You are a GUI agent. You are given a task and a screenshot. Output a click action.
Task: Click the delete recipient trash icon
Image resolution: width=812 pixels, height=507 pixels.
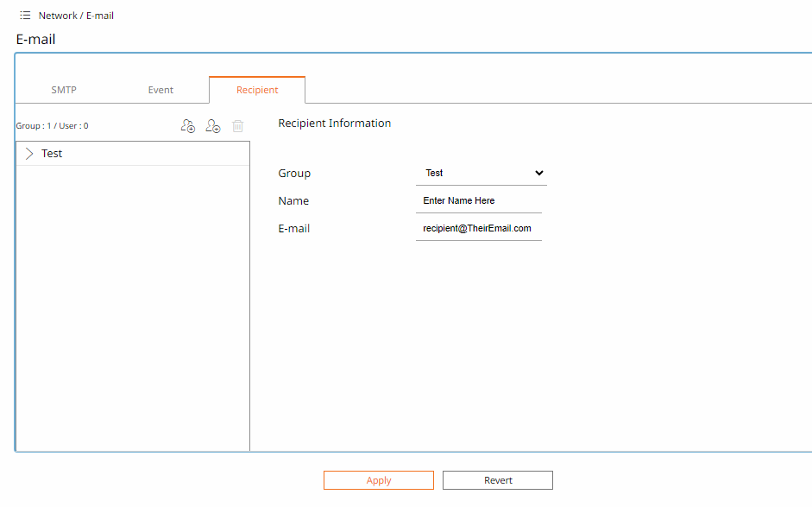[x=237, y=125]
